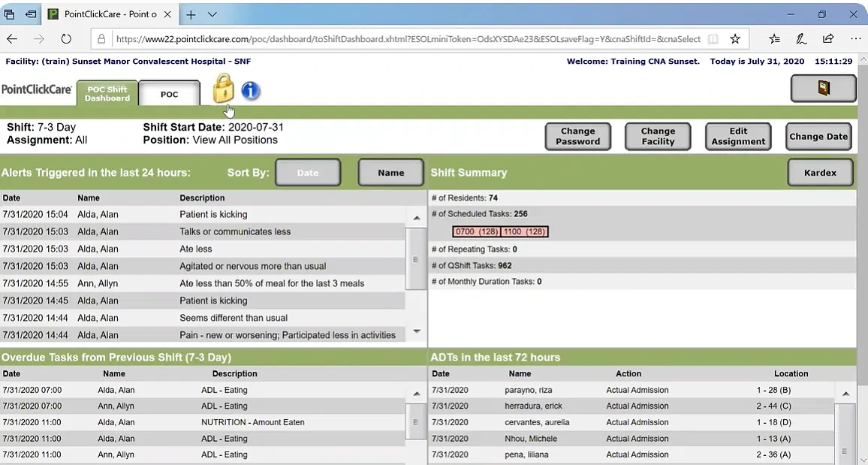Viewport: 868px width, 465px height.
Task: Sort alerts by Date button
Action: click(x=308, y=173)
